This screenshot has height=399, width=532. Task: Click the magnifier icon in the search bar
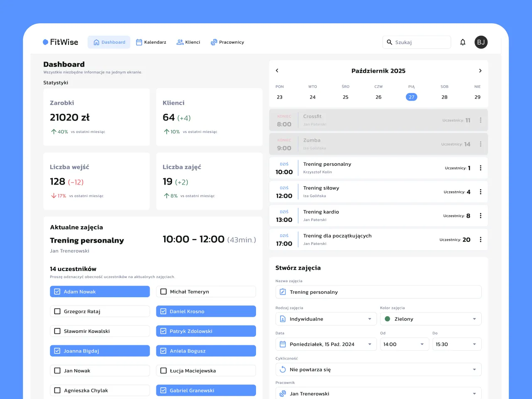tap(389, 42)
